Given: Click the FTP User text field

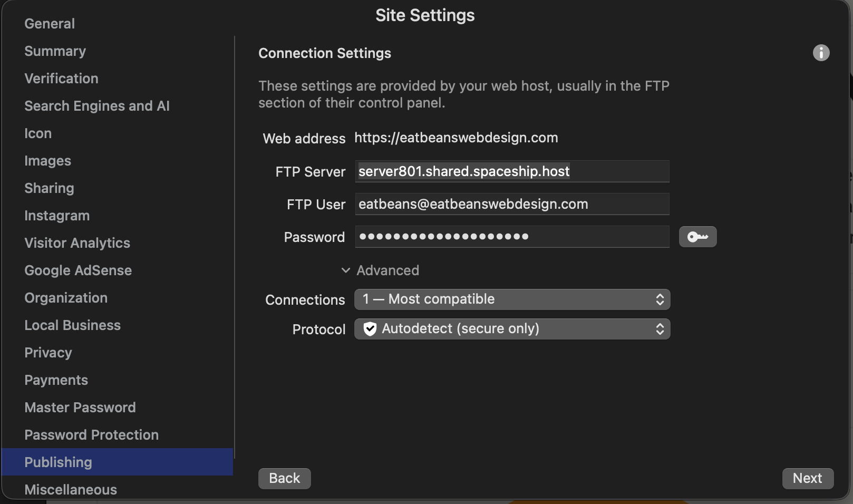Looking at the screenshot, I should (x=512, y=204).
